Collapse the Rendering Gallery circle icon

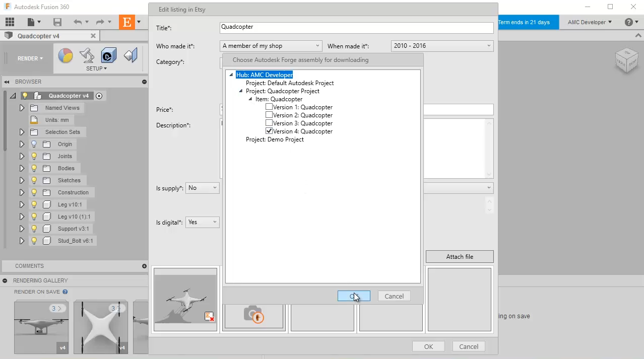(5, 280)
